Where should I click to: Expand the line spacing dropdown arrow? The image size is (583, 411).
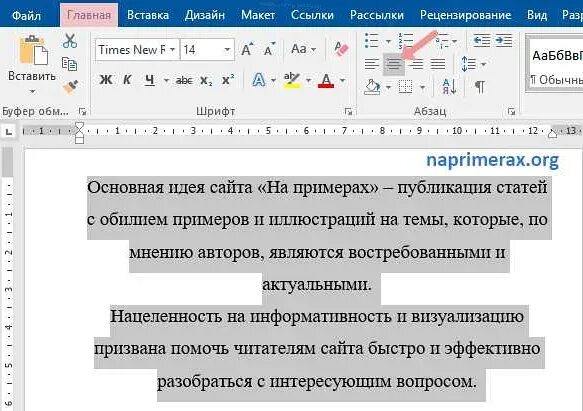[483, 64]
